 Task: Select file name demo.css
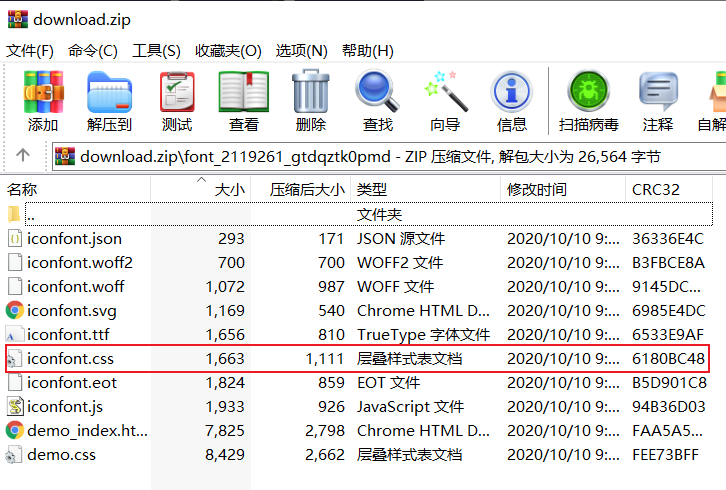pos(61,454)
